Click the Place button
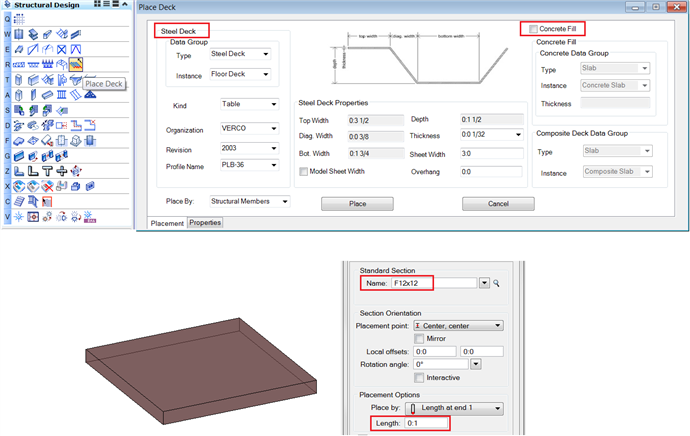Screen dimensions: 690x436 point(357,204)
